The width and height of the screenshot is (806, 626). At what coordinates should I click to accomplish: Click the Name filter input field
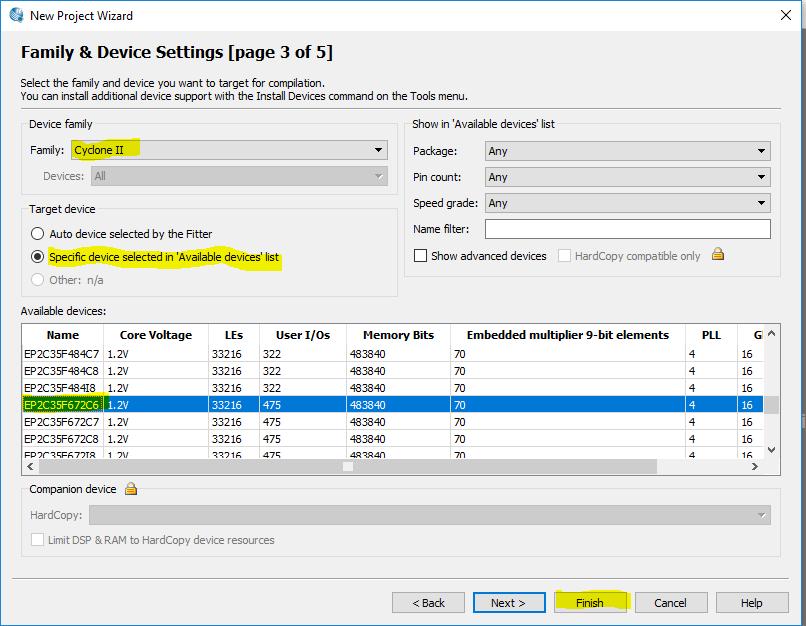click(x=628, y=229)
